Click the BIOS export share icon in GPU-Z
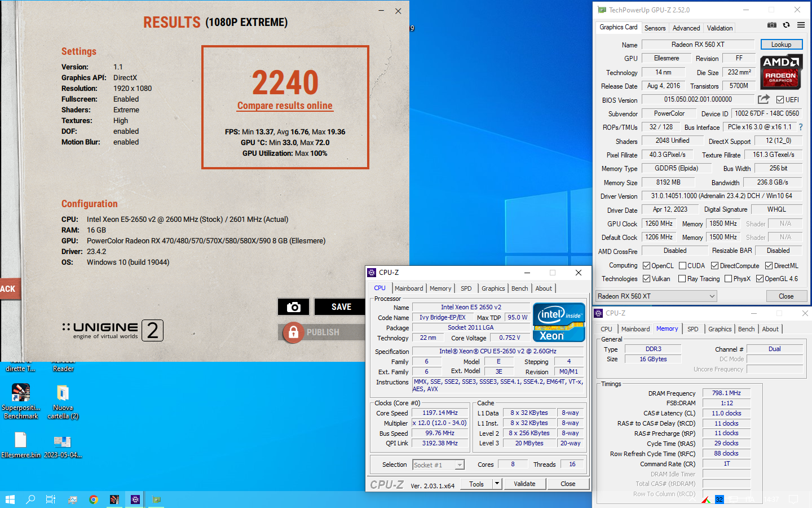 764,99
